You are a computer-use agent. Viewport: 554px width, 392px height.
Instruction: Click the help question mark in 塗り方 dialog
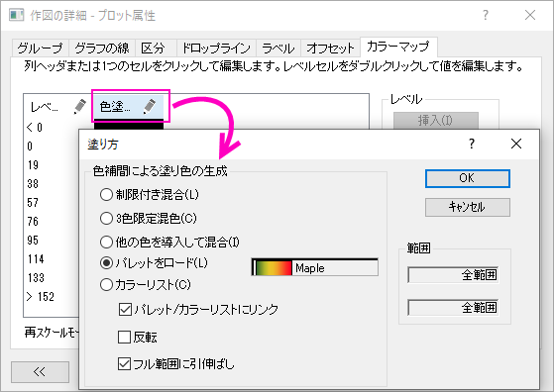click(x=472, y=144)
